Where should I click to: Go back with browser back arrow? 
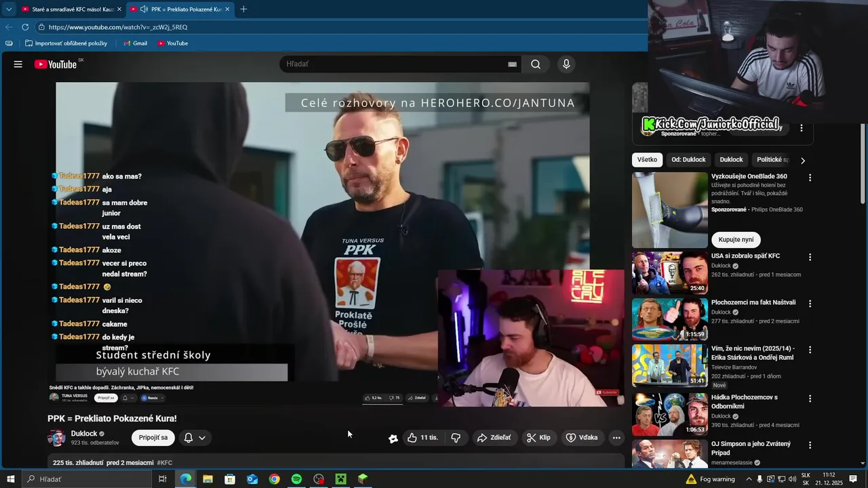point(9,27)
